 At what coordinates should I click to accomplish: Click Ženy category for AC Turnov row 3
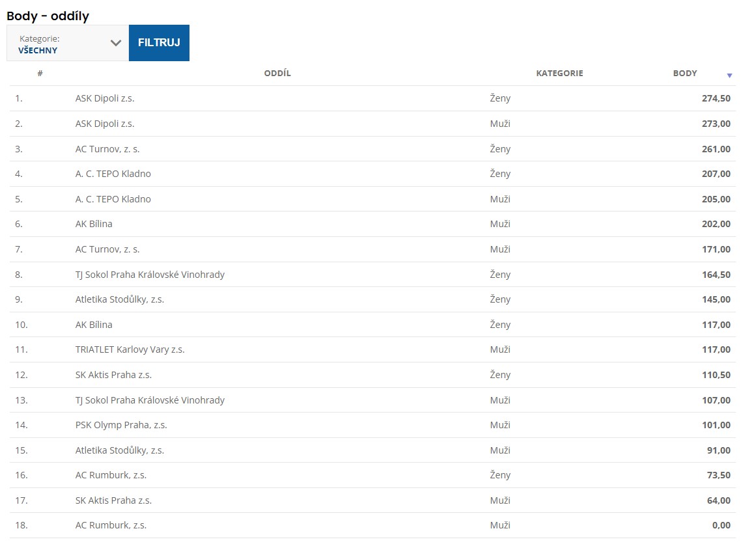pos(500,149)
